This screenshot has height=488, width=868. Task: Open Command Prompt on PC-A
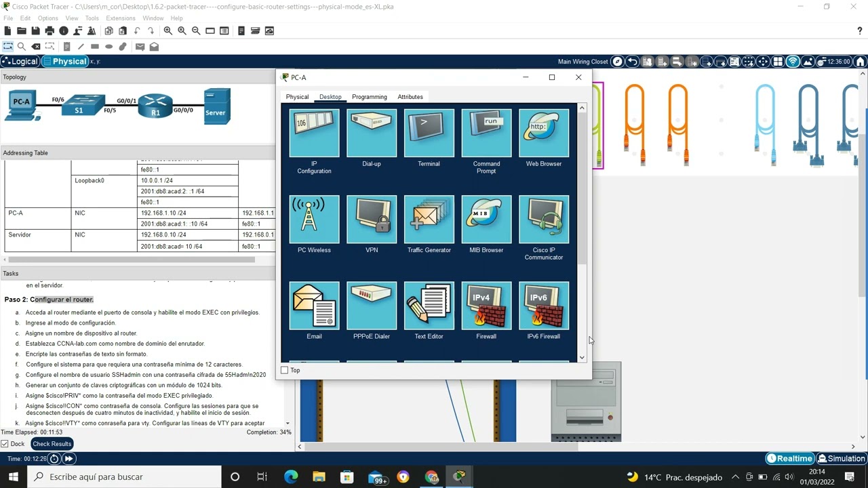pyautogui.click(x=486, y=133)
